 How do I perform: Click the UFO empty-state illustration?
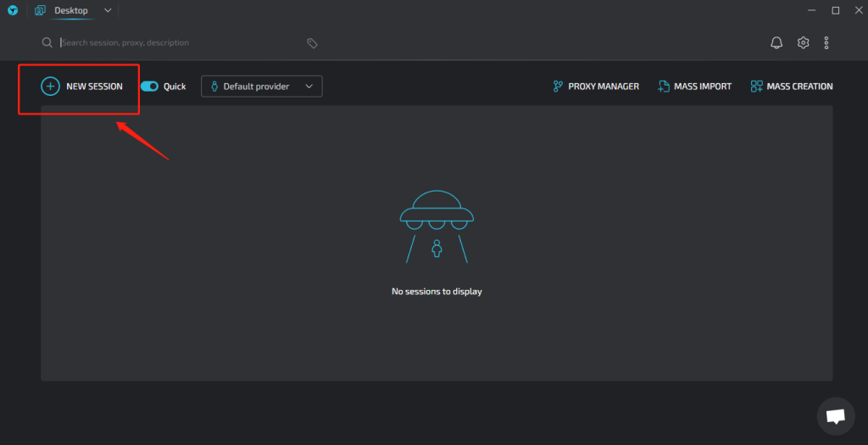(x=437, y=225)
